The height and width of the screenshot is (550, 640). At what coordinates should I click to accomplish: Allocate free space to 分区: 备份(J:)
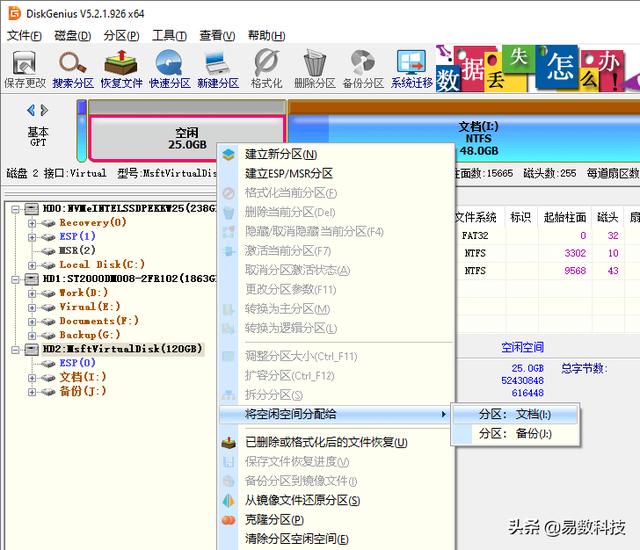point(516,434)
